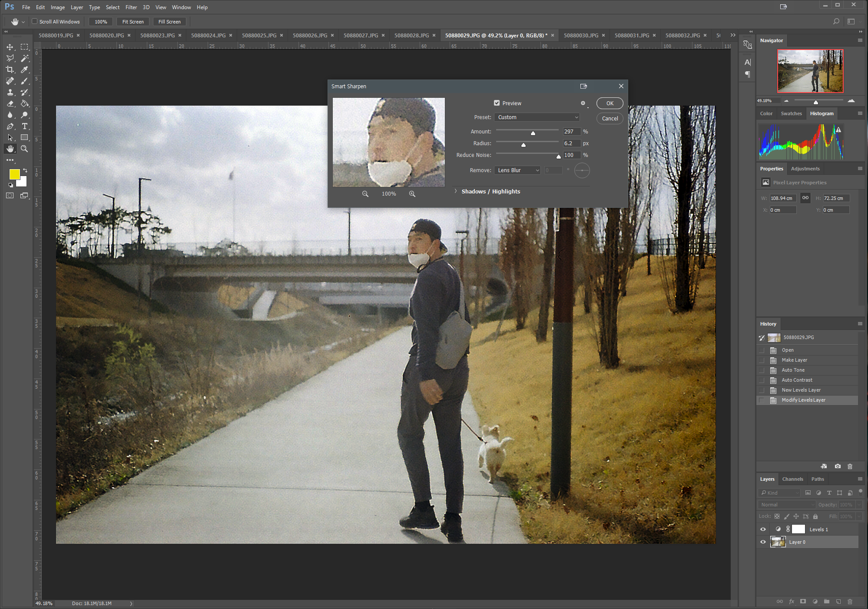This screenshot has height=609, width=868.
Task: Open the Preset dropdown showing Custom
Action: tap(537, 117)
